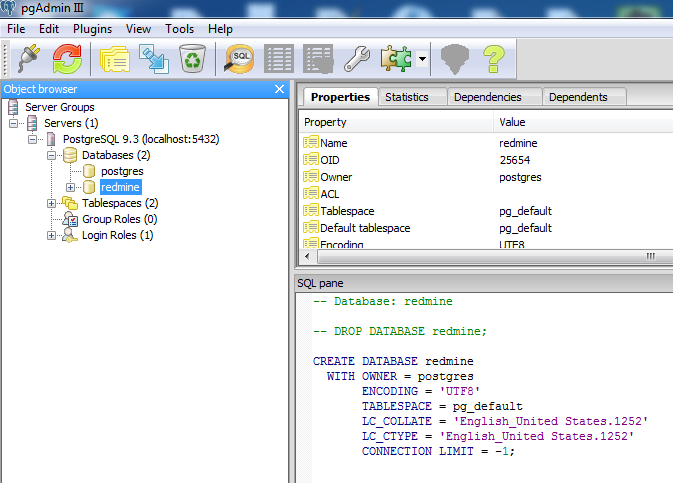Image resolution: width=673 pixels, height=483 pixels.
Task: Open the Plugins menu
Action: [92, 29]
